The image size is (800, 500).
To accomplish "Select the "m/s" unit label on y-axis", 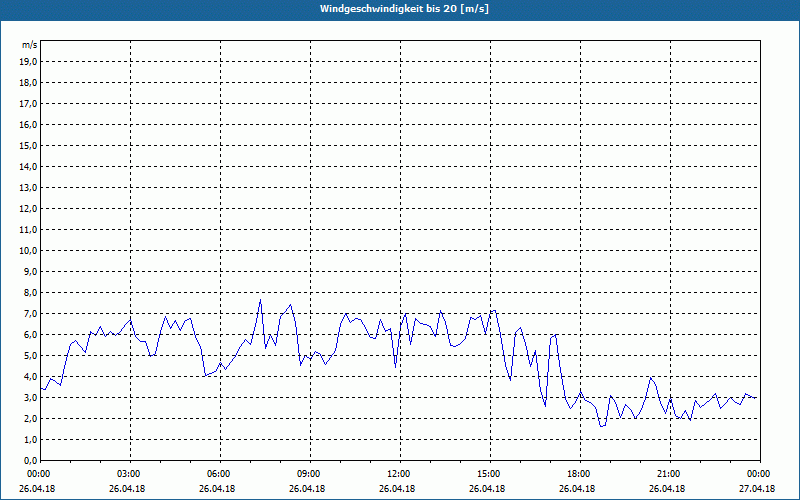I will click(x=29, y=45).
